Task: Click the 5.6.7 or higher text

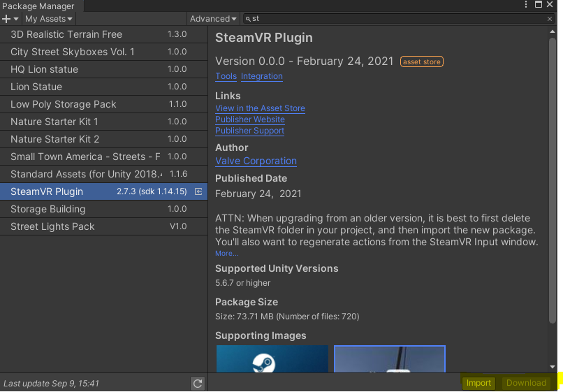Action: (242, 283)
